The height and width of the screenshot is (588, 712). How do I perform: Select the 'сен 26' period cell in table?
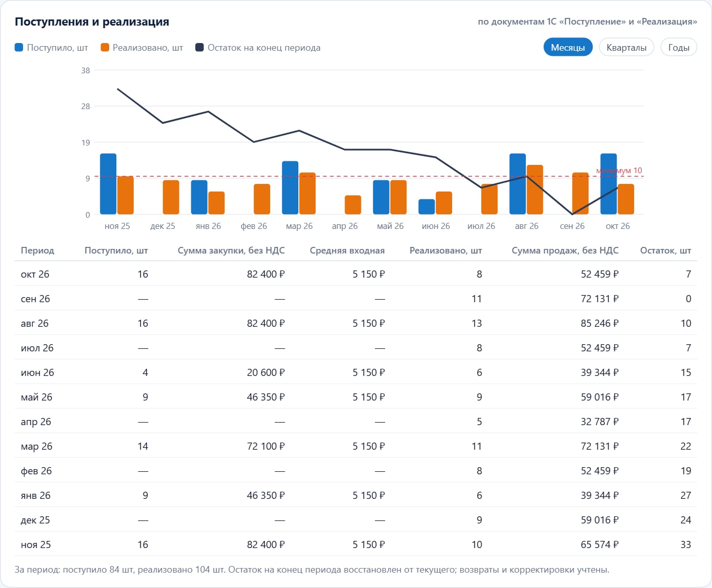click(x=35, y=299)
